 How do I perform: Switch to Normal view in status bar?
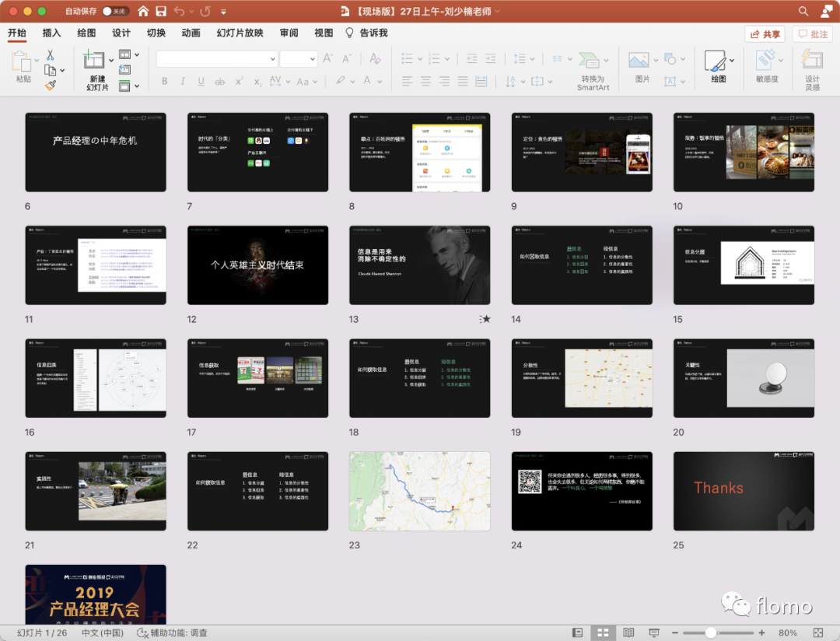(x=577, y=633)
